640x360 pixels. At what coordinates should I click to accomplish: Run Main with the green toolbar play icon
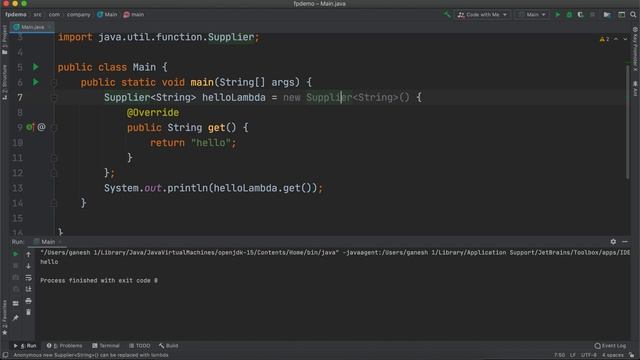[558, 15]
